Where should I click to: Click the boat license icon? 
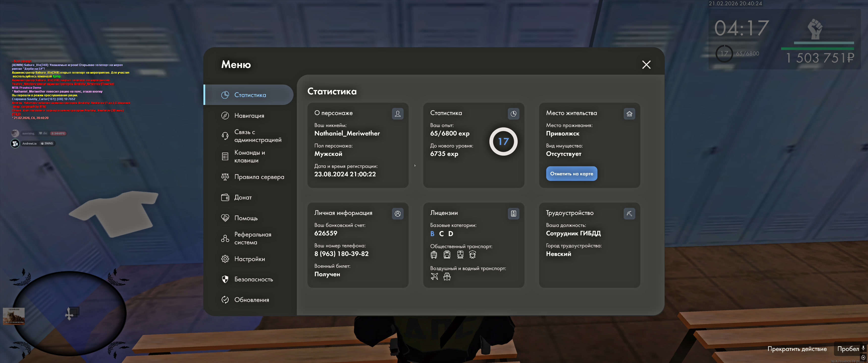pyautogui.click(x=447, y=276)
